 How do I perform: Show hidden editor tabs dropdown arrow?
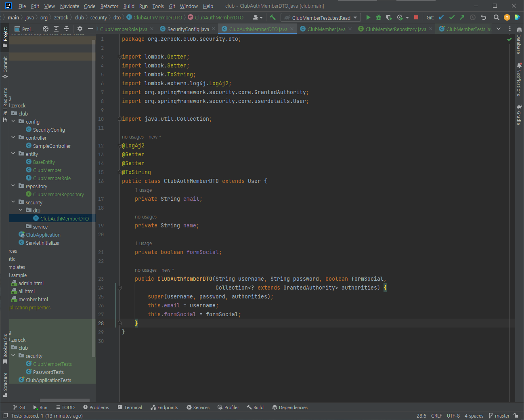499,29
